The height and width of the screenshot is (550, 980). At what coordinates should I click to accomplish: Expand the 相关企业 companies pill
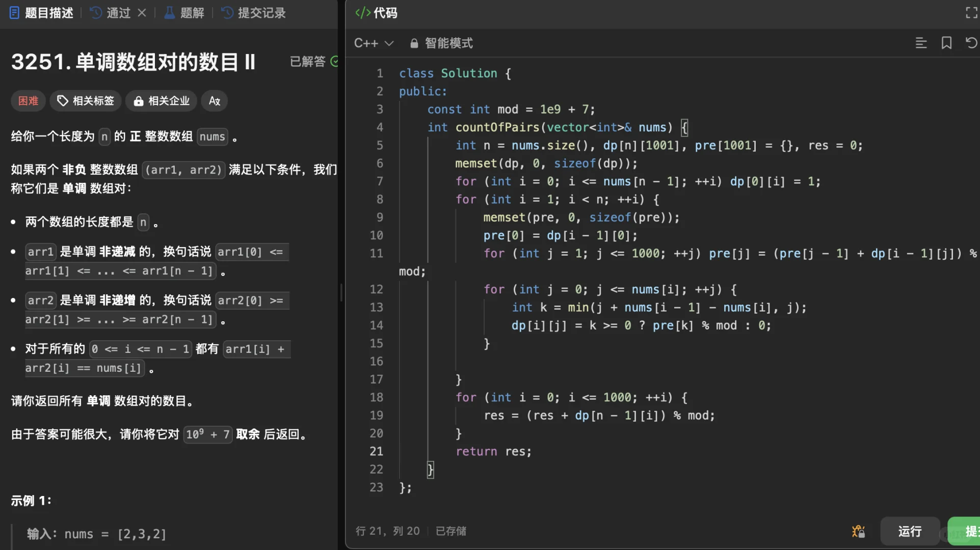tap(162, 101)
